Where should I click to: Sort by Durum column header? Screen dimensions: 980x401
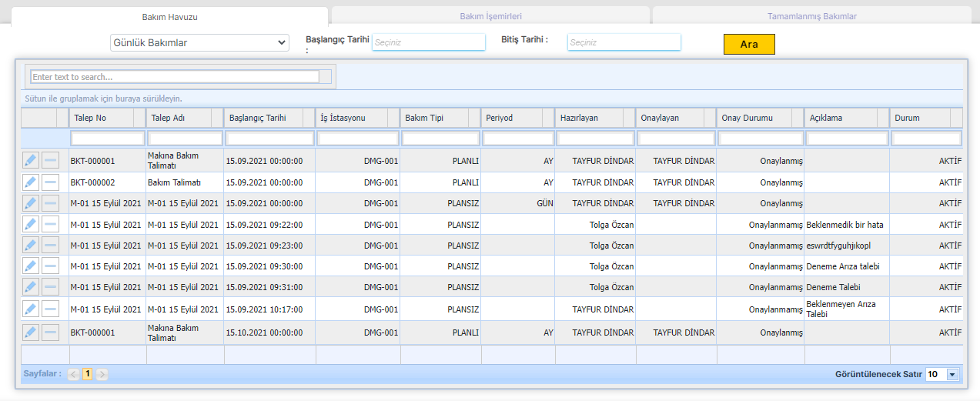pos(926,118)
